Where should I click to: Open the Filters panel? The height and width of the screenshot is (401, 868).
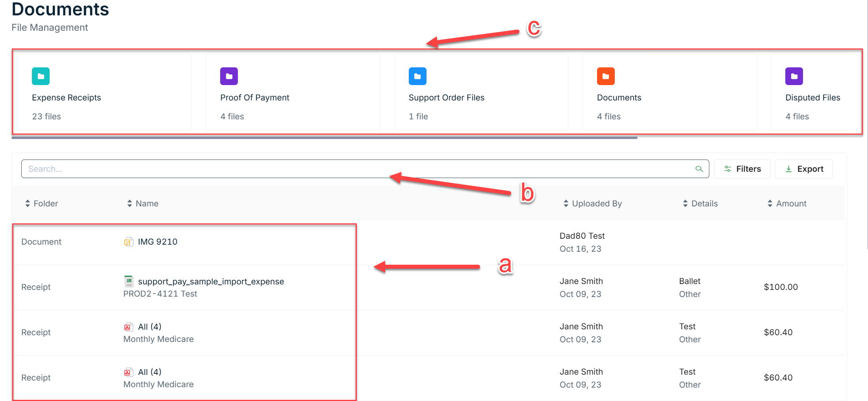click(x=742, y=169)
